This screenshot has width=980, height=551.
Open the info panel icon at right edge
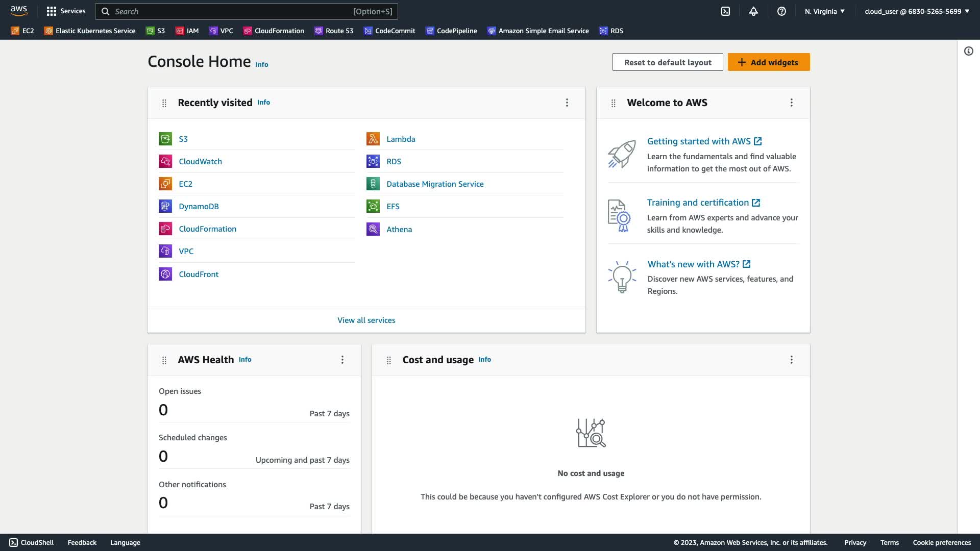point(968,51)
